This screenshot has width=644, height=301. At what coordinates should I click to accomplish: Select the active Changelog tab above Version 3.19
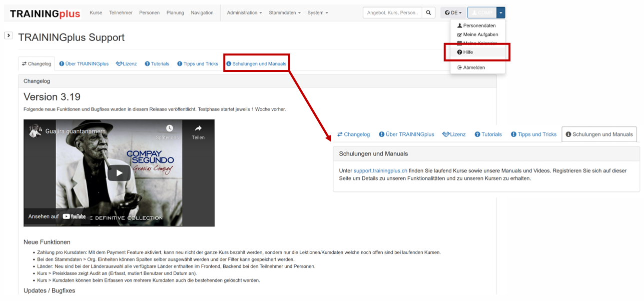[37, 64]
